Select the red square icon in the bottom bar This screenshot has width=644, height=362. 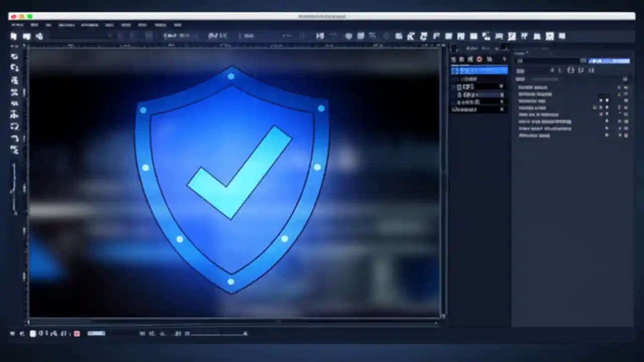pyautogui.click(x=76, y=333)
